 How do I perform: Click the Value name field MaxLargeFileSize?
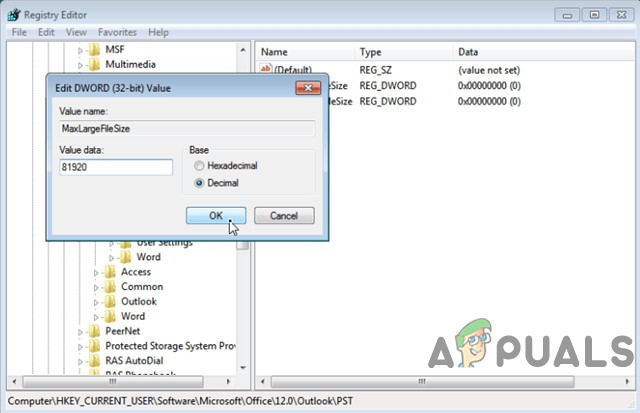[x=187, y=129]
